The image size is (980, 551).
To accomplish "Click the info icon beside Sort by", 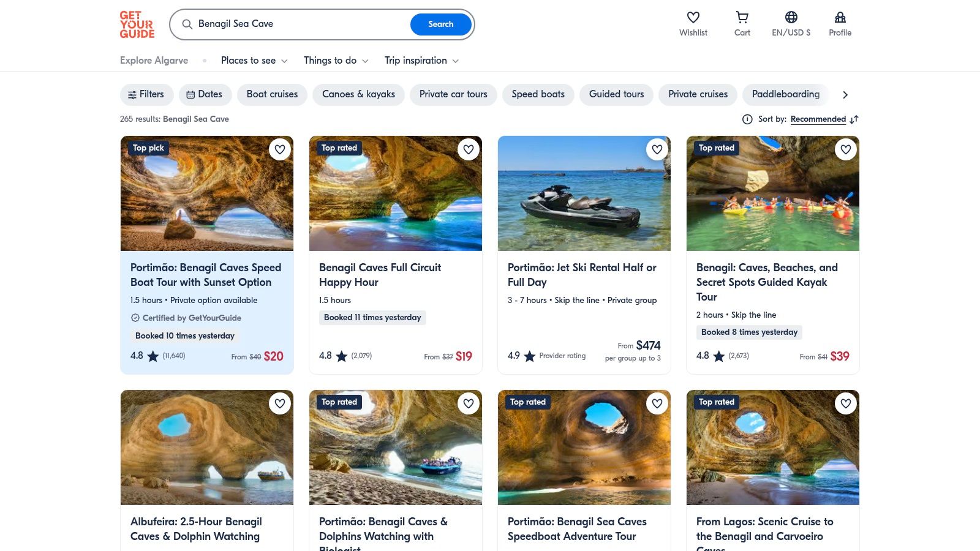I will 747,119.
